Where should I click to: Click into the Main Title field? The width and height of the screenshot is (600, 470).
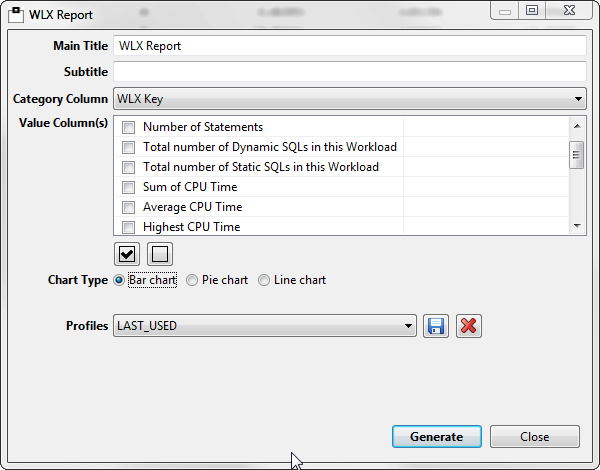click(x=349, y=46)
